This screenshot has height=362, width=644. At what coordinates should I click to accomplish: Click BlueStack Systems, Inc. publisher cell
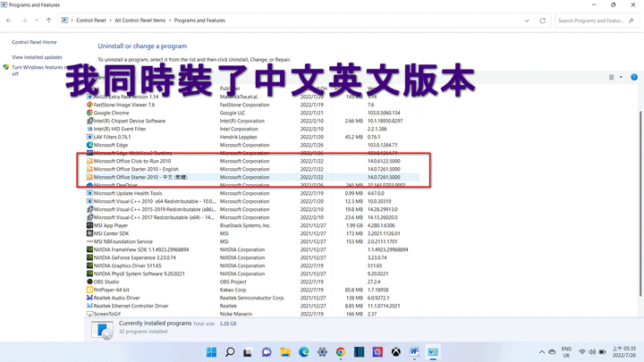[245, 225]
